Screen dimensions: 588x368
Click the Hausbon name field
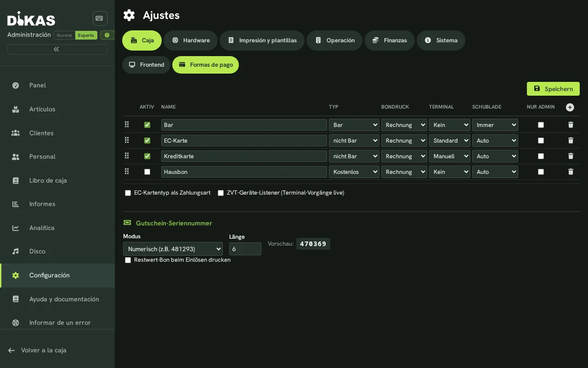click(x=244, y=172)
